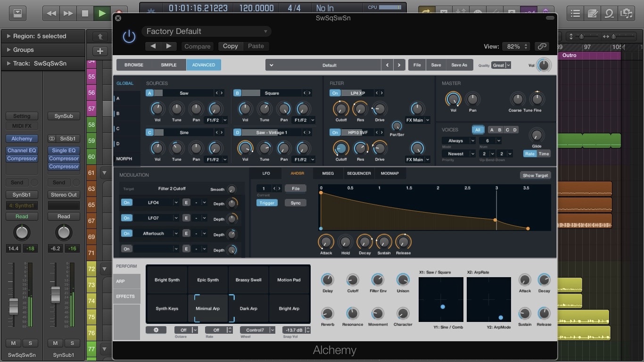
Task: Turn off the LP4 XP filter On switch
Action: [x=335, y=93]
